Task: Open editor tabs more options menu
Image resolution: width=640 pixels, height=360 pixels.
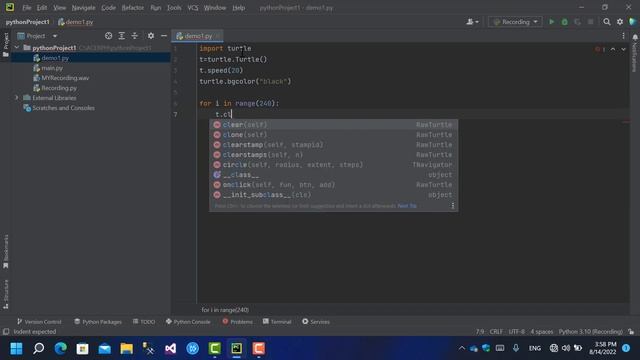Action: pyautogui.click(x=623, y=36)
